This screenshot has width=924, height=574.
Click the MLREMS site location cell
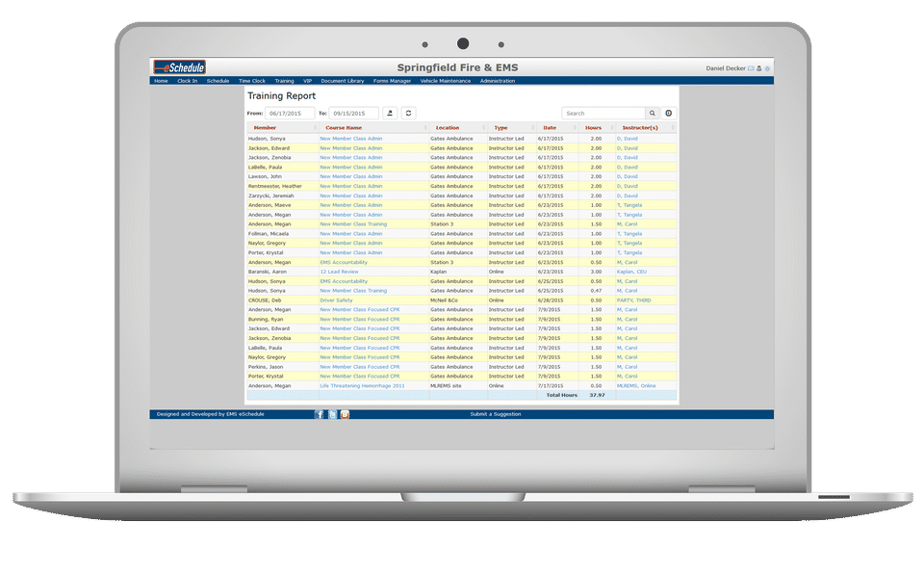coord(446,386)
